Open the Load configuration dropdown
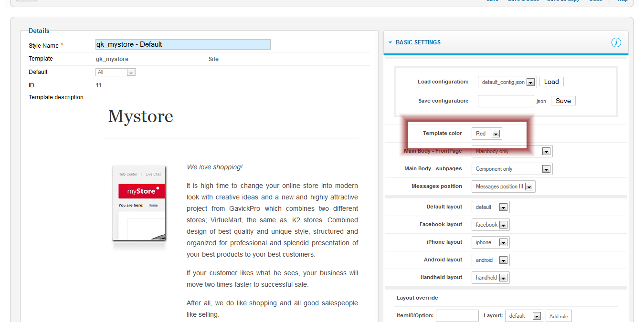 tap(507, 82)
